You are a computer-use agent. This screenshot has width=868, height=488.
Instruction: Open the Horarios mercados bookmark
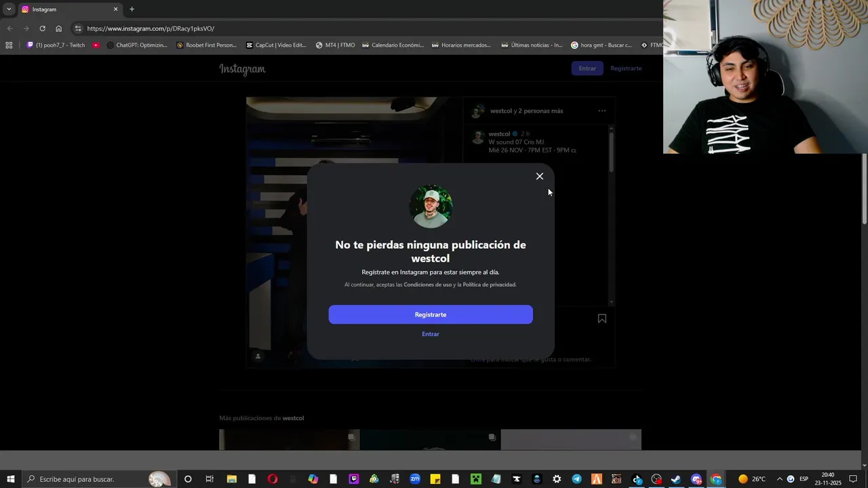(461, 45)
